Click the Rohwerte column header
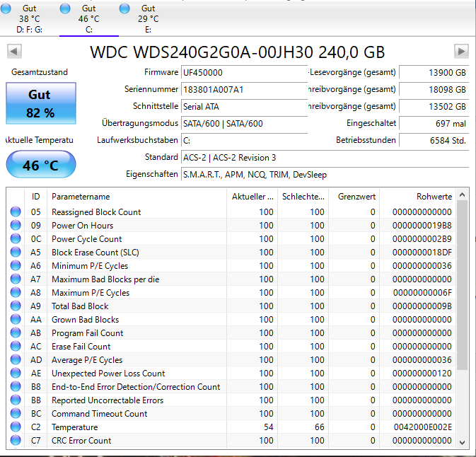 pos(417,197)
